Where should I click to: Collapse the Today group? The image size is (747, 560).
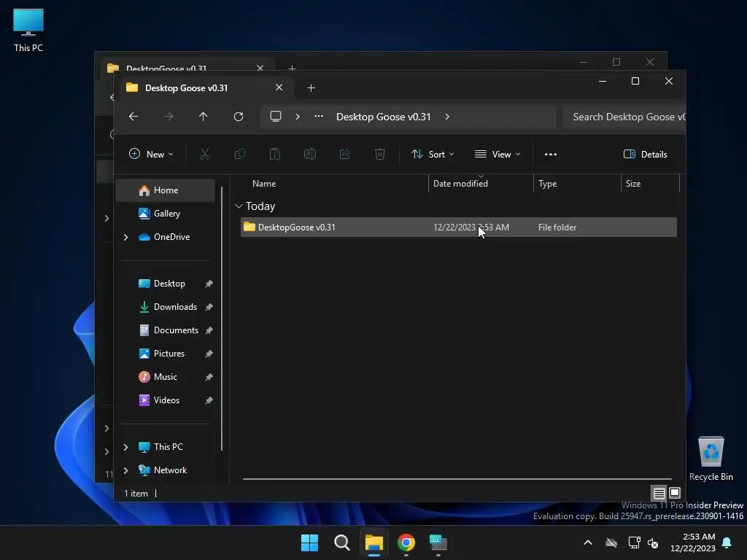(x=239, y=206)
